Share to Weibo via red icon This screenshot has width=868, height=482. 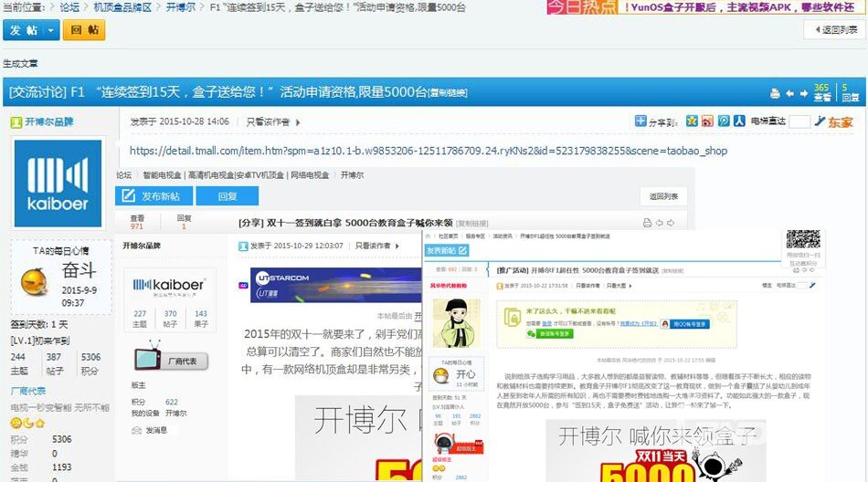[x=707, y=120]
